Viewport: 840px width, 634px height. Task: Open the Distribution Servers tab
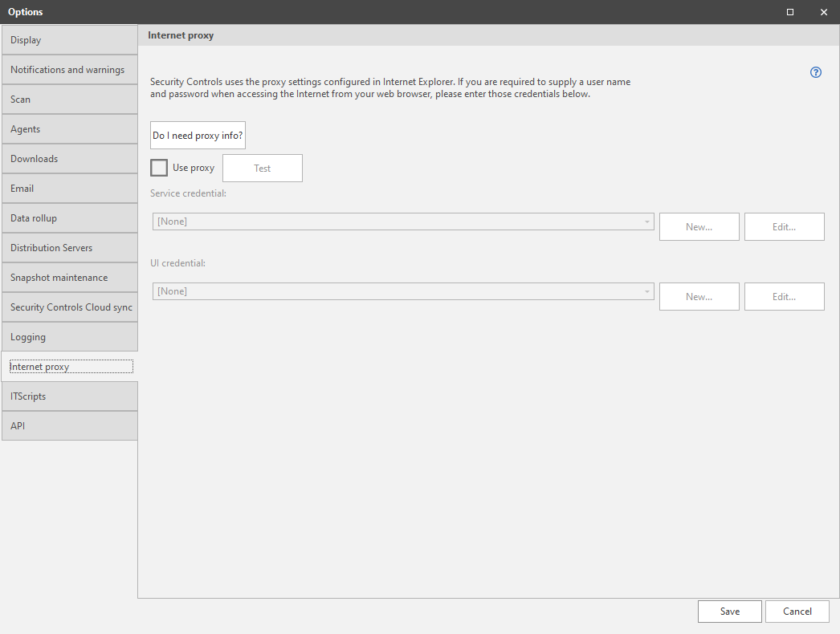(70, 248)
